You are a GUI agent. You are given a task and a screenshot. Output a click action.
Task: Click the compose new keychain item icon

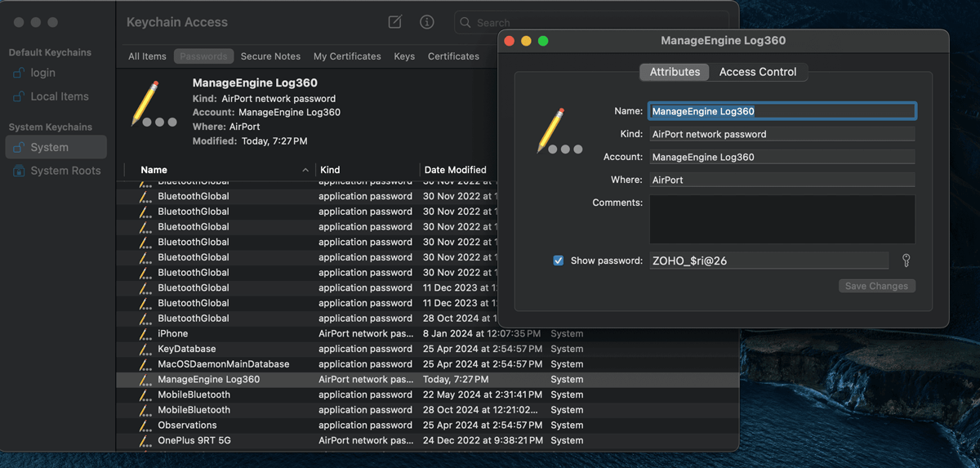pyautogui.click(x=395, y=22)
